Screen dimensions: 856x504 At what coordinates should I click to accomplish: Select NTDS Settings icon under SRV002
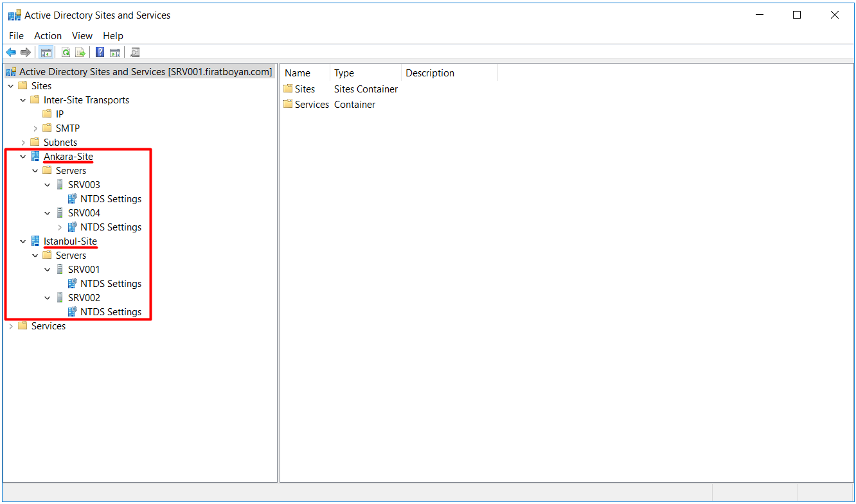coord(72,311)
